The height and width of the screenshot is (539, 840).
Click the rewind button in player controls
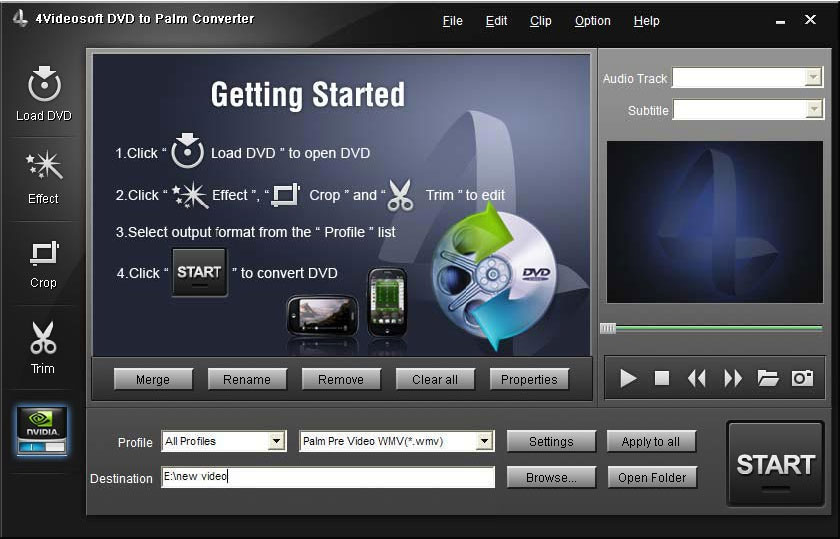click(x=696, y=378)
